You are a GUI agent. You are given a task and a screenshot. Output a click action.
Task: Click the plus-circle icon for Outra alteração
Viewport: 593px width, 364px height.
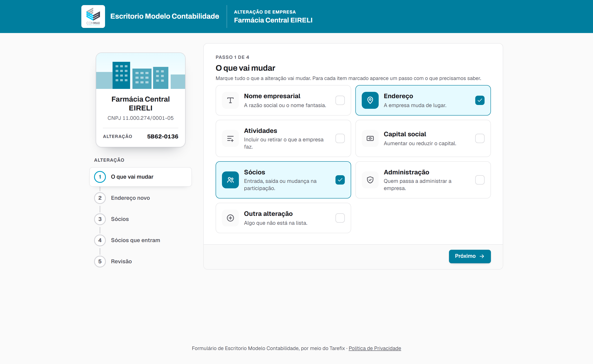[230, 218]
